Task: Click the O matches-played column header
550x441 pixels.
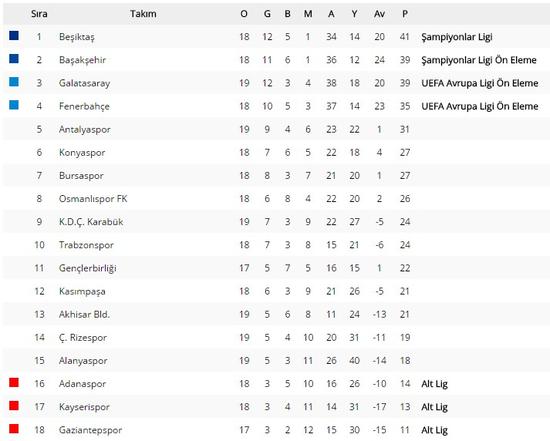Action: point(244,14)
